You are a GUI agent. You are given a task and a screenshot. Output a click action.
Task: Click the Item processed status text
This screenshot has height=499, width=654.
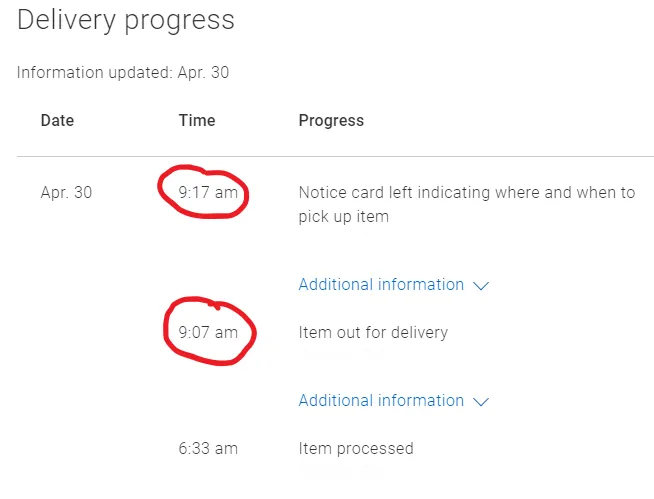(x=356, y=449)
